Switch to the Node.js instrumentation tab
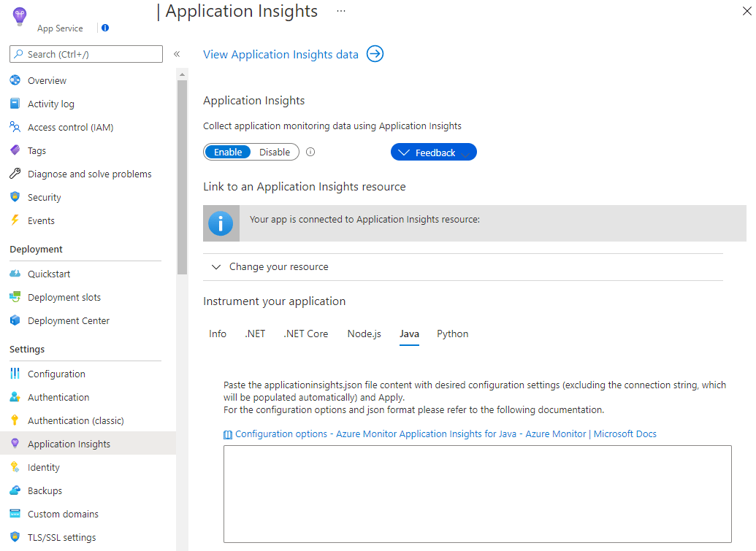This screenshot has width=756, height=551. tap(364, 334)
